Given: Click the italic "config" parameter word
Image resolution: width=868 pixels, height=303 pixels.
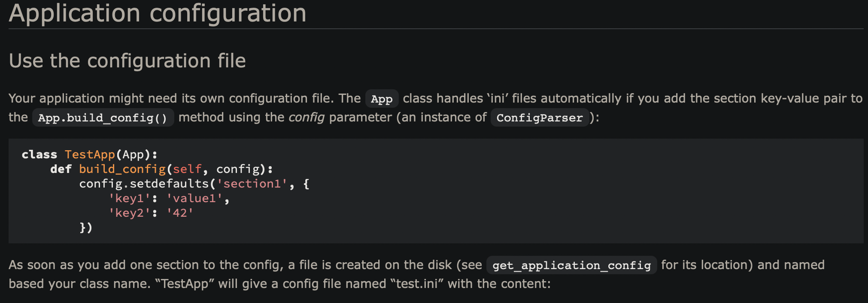Looking at the screenshot, I should pyautogui.click(x=306, y=117).
